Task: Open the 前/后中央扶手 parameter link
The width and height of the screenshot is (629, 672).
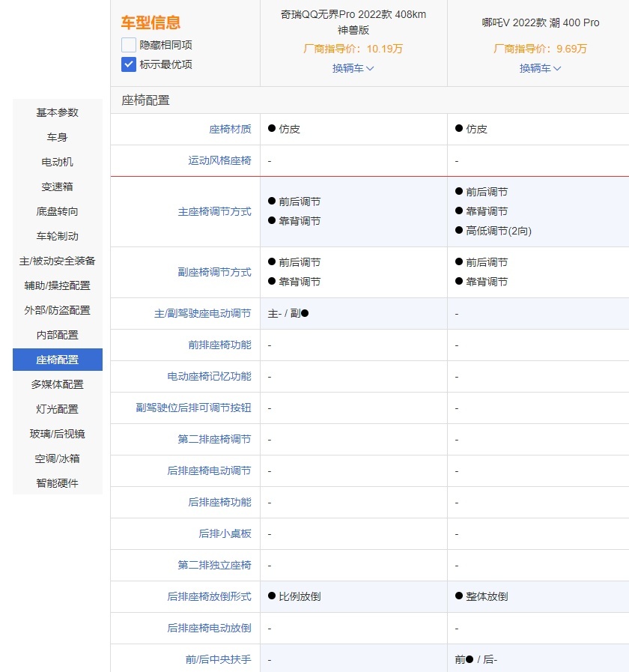Action: point(218,659)
